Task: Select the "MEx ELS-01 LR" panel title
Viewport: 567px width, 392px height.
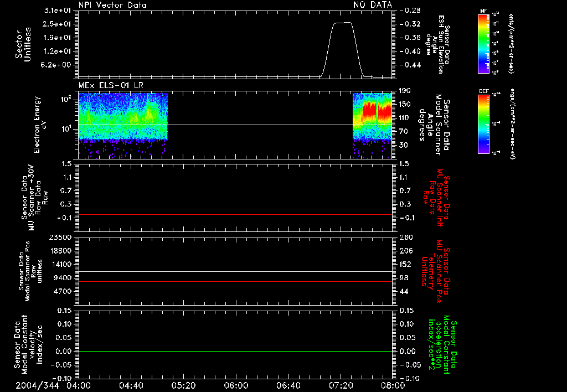Action: click(x=111, y=85)
